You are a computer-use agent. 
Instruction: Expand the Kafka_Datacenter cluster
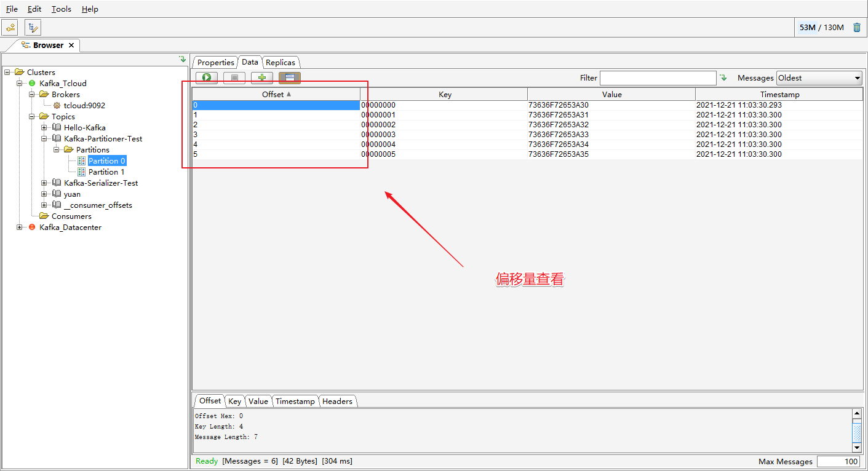[20, 227]
